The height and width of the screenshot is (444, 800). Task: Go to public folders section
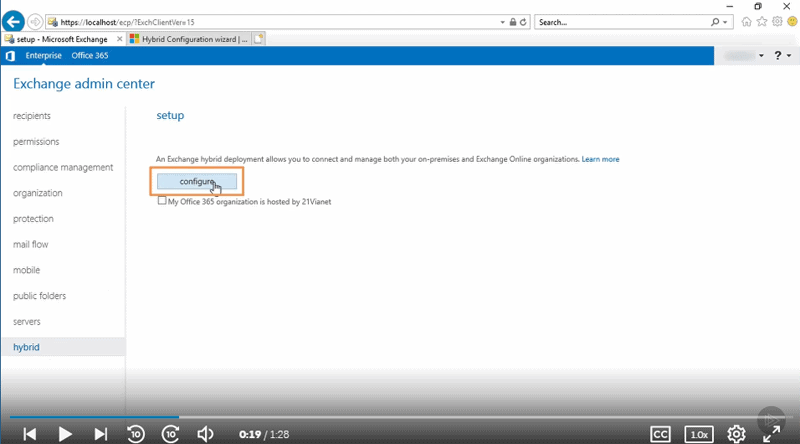click(39, 295)
